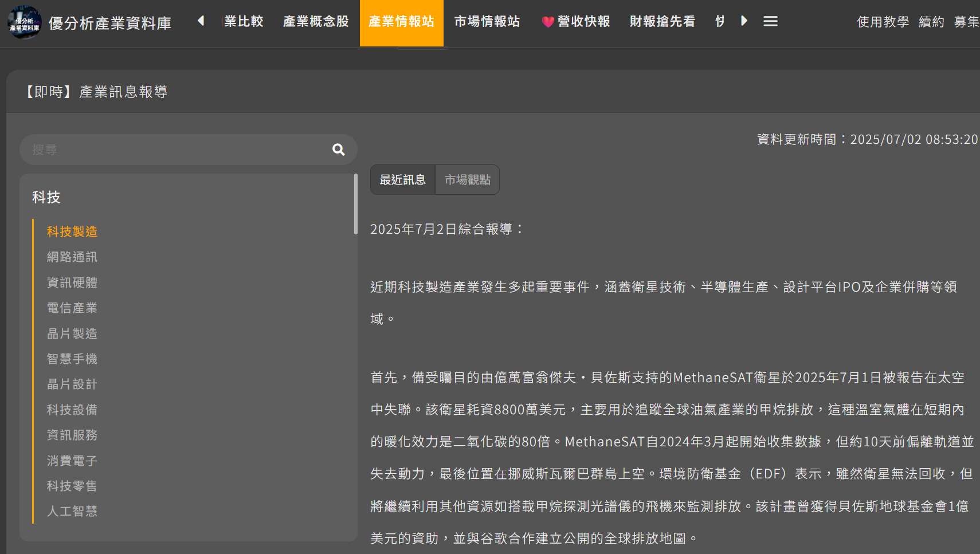
Task: Click the 優分析產業資料庫 site title
Action: (110, 23)
